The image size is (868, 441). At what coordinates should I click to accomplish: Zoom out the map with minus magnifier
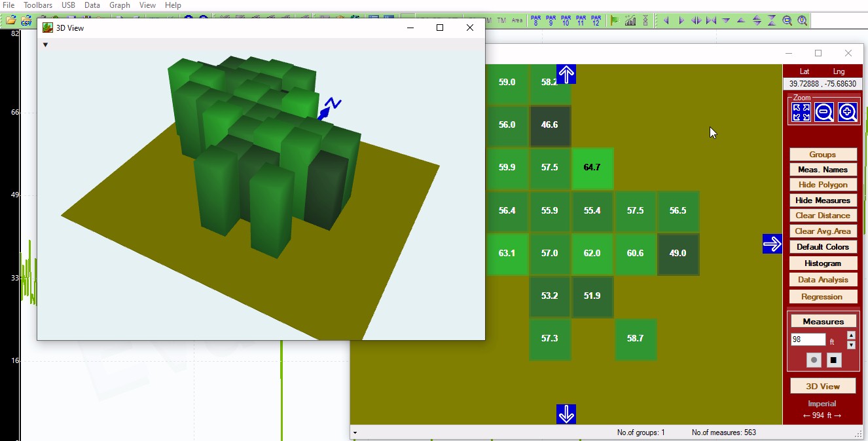824,112
